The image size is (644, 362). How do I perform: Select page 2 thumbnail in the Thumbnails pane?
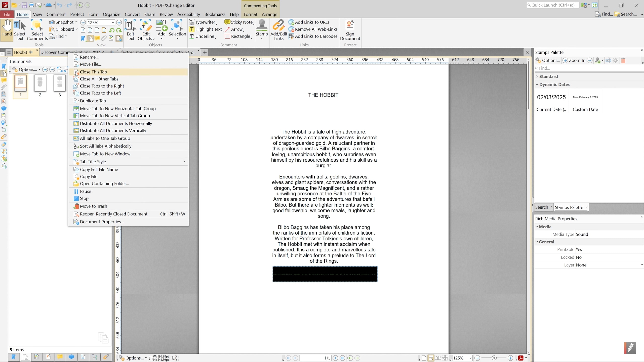(x=40, y=83)
